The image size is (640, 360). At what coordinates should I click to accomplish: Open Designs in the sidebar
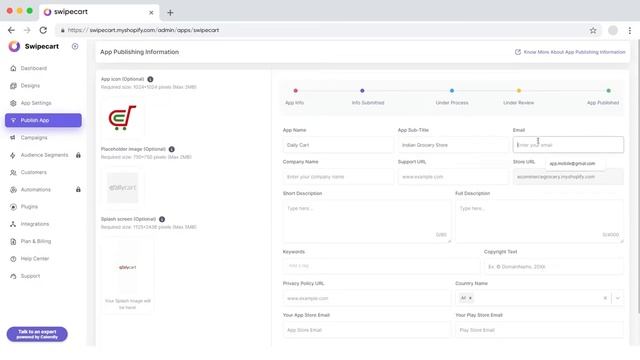tap(30, 86)
